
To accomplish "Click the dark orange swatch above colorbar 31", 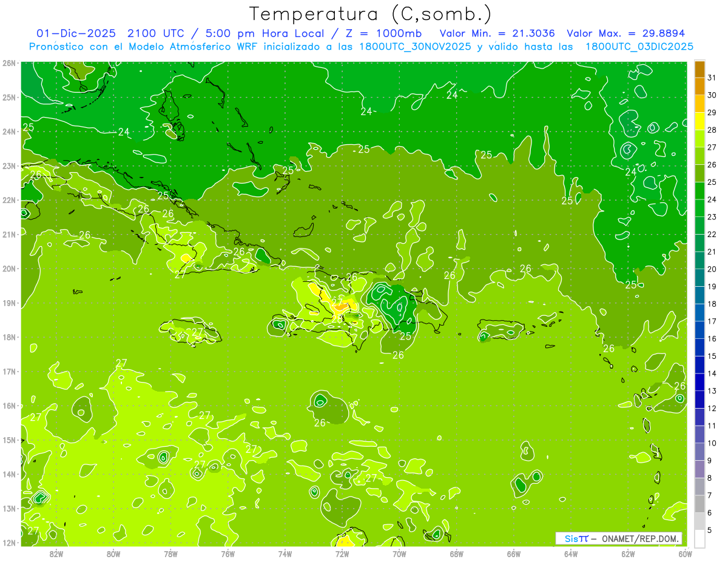I will pos(699,70).
